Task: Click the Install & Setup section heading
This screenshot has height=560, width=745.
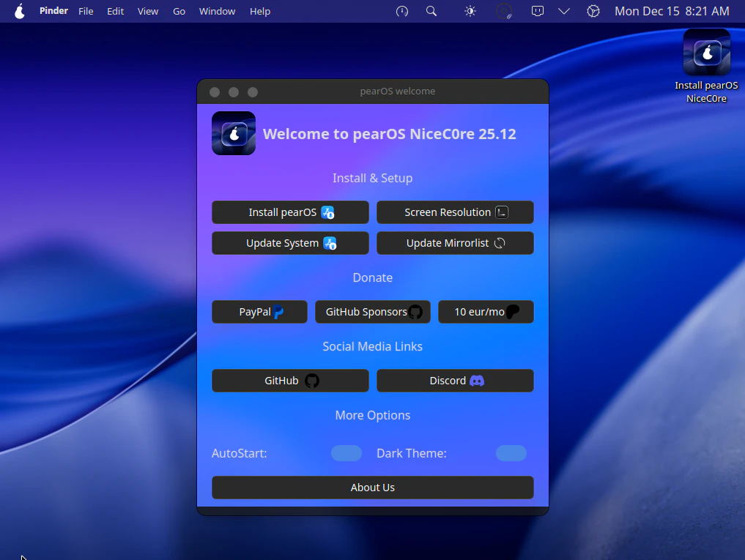Action: [x=372, y=178]
